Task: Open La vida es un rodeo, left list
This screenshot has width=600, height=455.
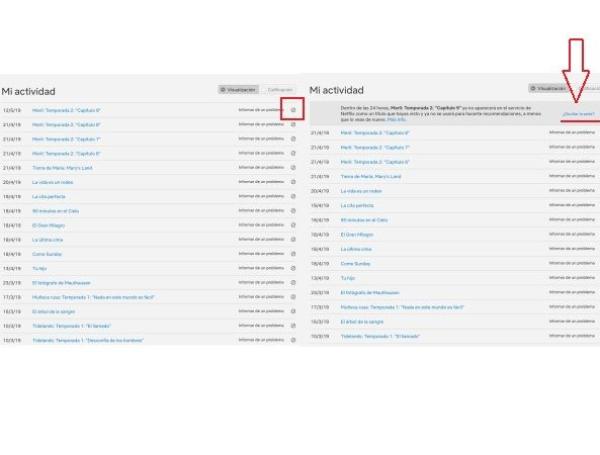Action: point(52,182)
